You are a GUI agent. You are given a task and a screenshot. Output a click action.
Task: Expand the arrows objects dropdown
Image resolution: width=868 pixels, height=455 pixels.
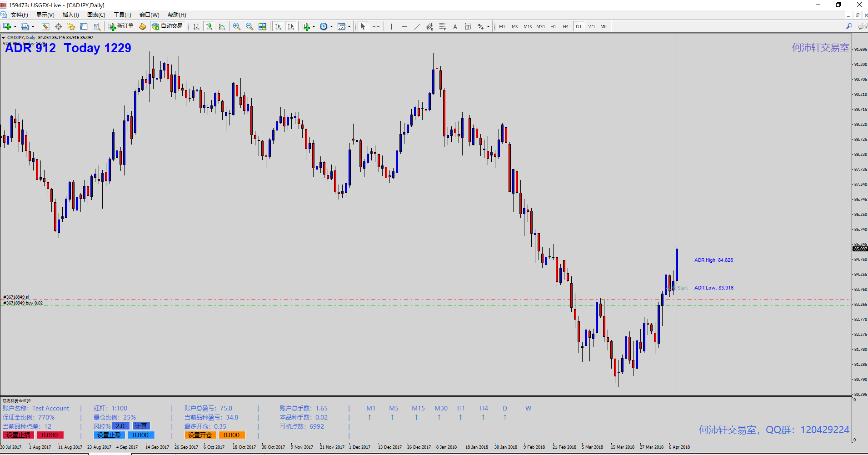[x=488, y=26]
